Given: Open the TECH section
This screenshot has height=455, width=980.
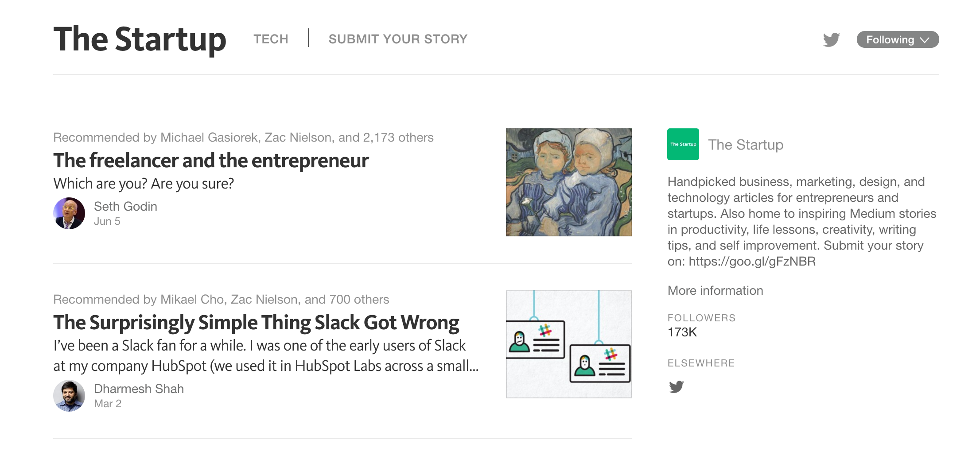Looking at the screenshot, I should 271,39.
